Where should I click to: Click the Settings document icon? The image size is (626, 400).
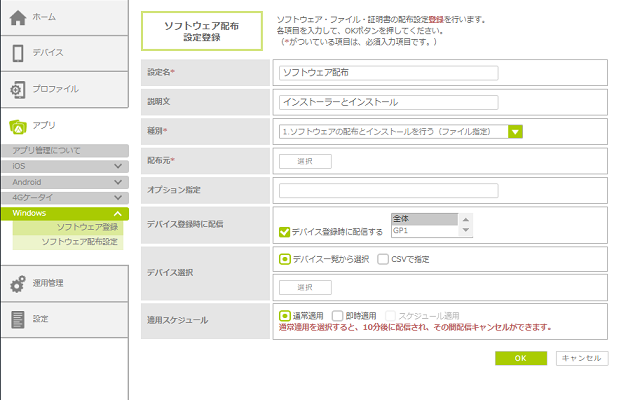18,319
